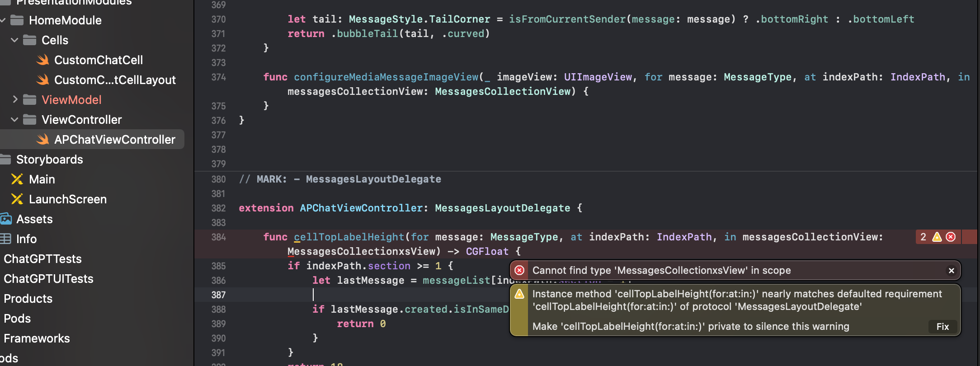
Task: Select the ViewModel folder label
Action: point(71,100)
